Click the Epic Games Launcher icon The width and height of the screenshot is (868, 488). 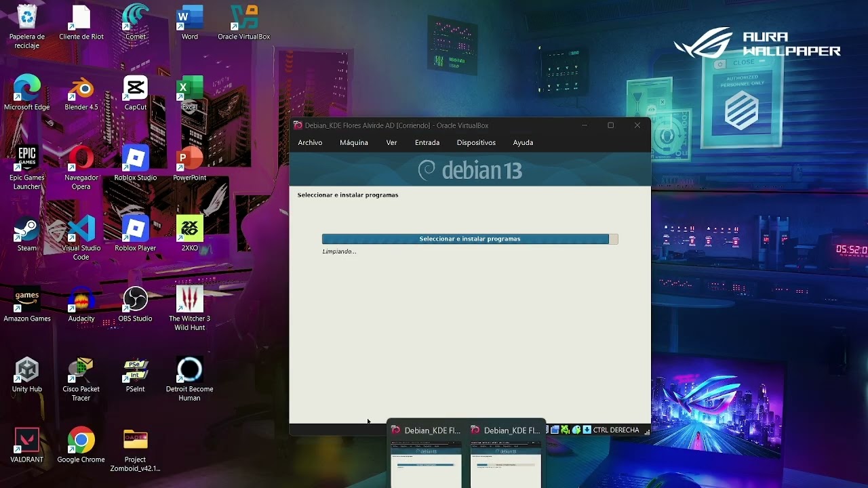[27, 167]
